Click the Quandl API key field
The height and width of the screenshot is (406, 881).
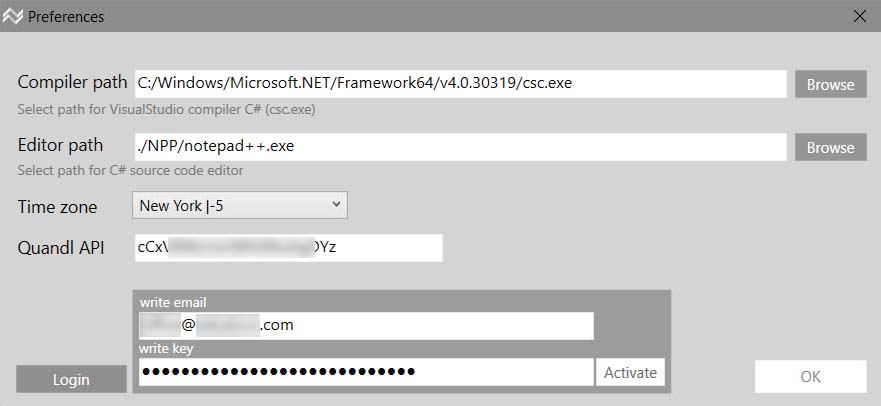tap(288, 247)
